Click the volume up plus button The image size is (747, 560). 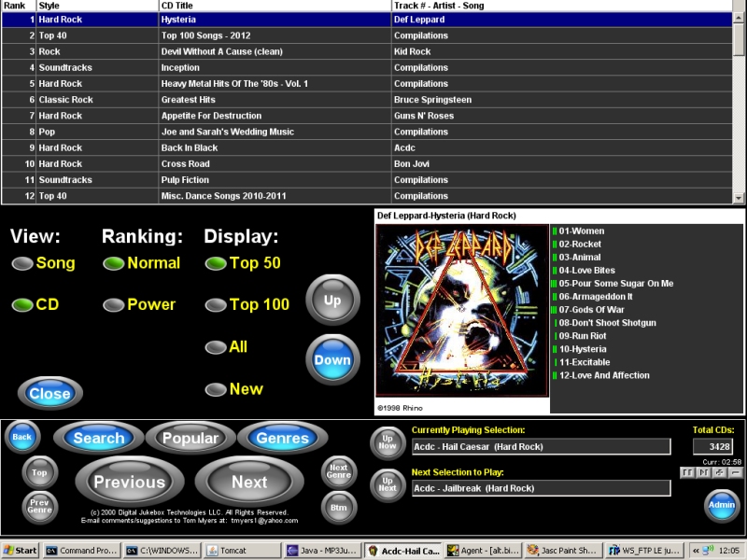pos(719,472)
